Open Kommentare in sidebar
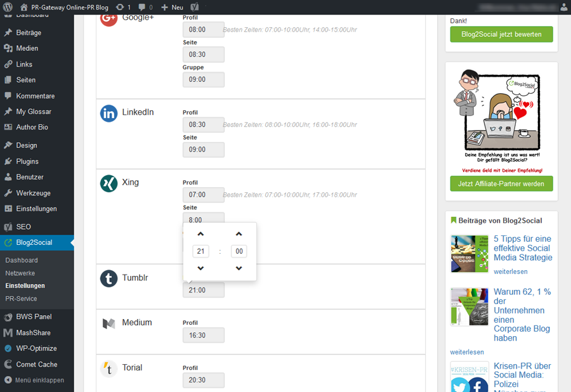571x392 pixels. [x=36, y=96]
